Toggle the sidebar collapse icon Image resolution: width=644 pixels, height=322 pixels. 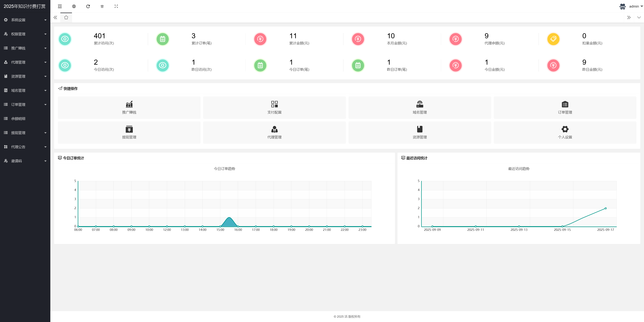coord(60,6)
